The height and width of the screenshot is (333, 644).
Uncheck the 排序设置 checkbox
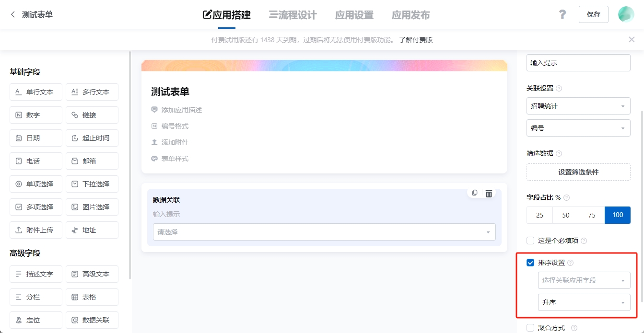coord(530,263)
